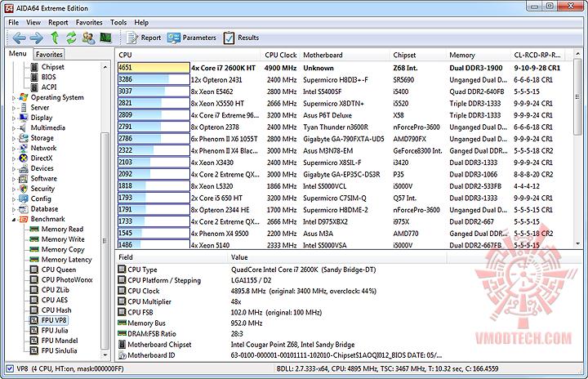The height and width of the screenshot is (379, 588).
Task: Expand the Multimedia tree node
Action: coord(14,128)
